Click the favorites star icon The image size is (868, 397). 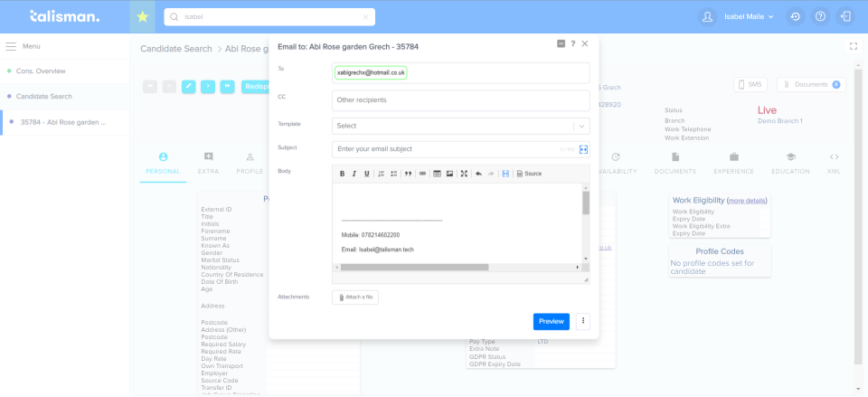coord(142,16)
